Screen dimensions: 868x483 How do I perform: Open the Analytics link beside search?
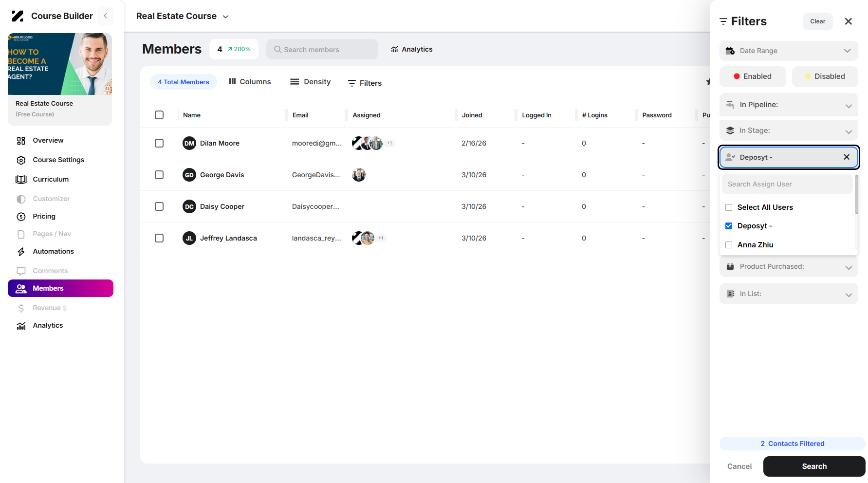412,49
